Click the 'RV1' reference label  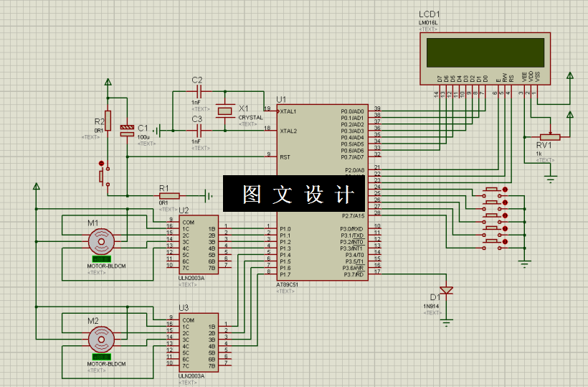click(x=544, y=145)
